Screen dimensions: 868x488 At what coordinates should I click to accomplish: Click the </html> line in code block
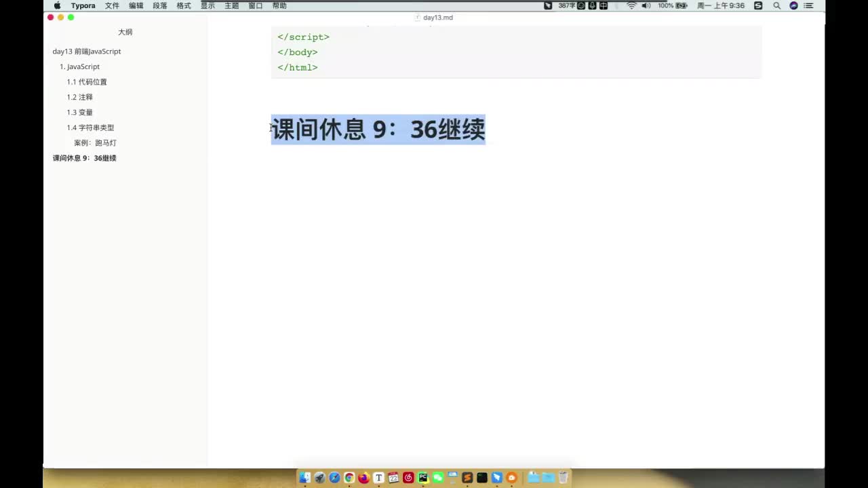pos(298,68)
